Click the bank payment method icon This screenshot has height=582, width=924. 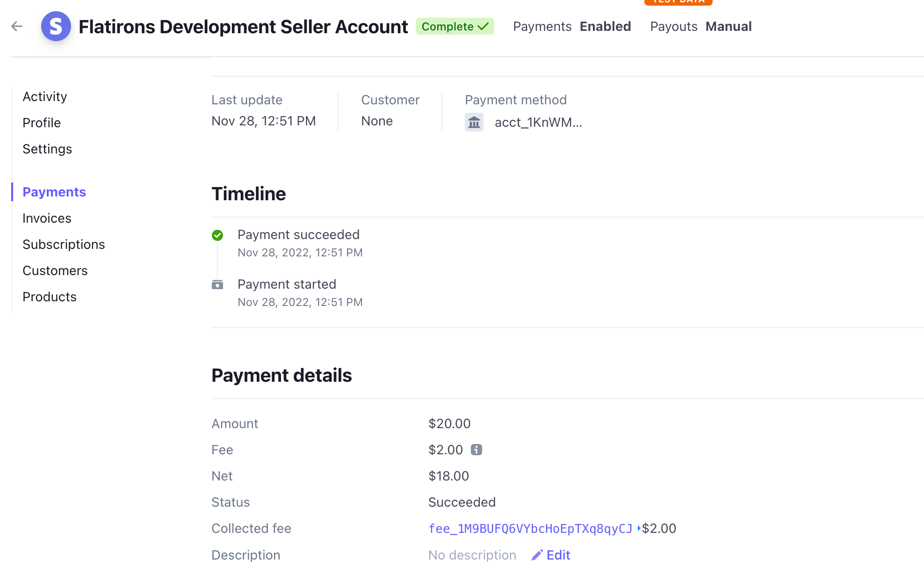[474, 122]
